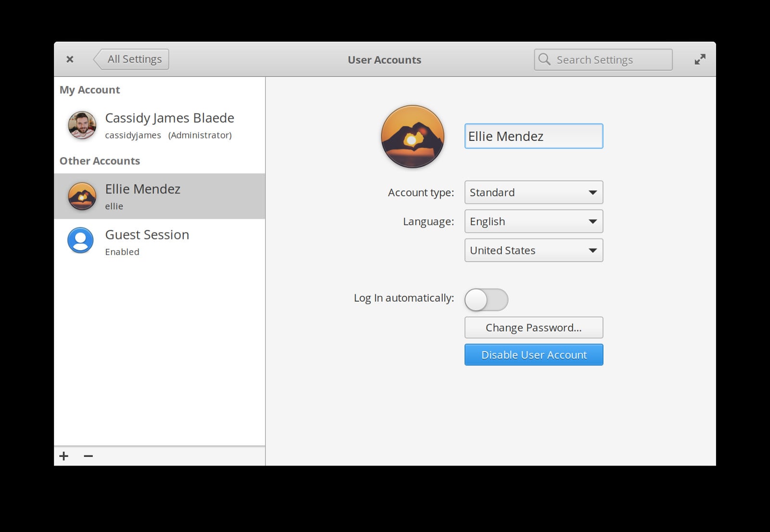Image resolution: width=770 pixels, height=532 pixels.
Task: Click inside the Ellie Mendez name field
Action: 533,136
